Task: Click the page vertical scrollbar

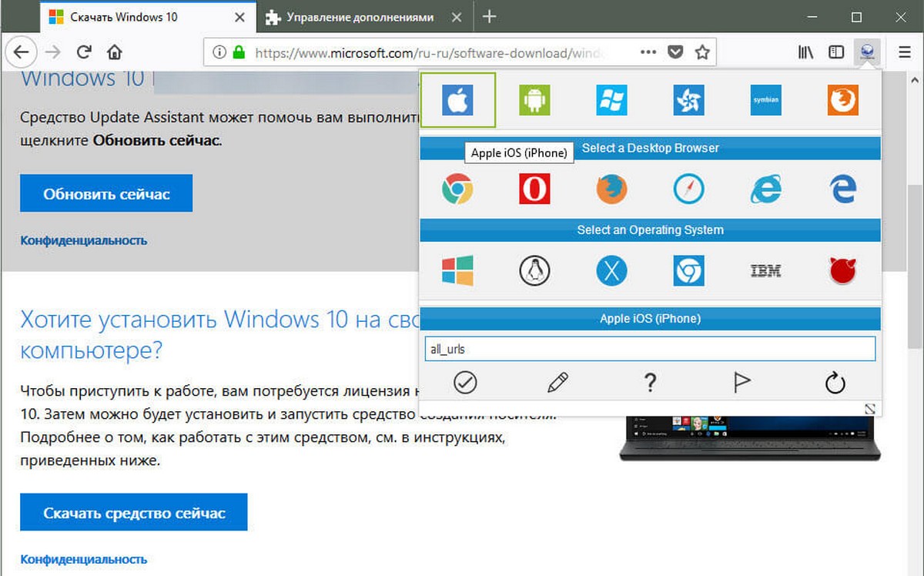Action: (915, 266)
